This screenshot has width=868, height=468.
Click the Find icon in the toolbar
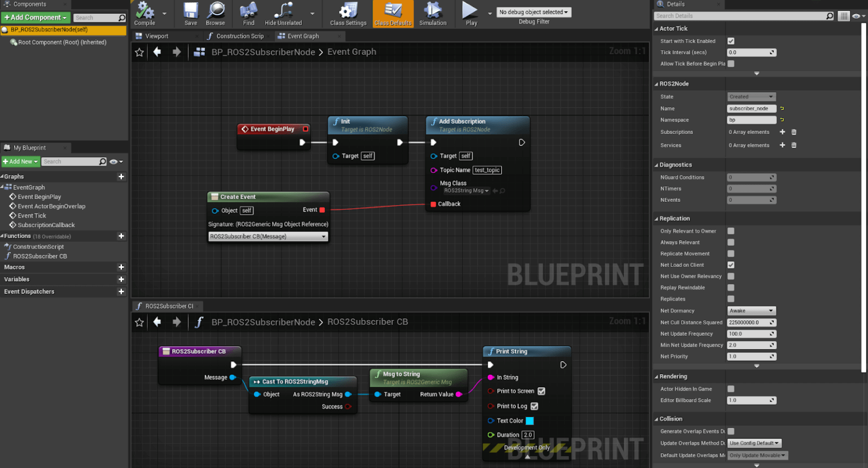pyautogui.click(x=249, y=12)
